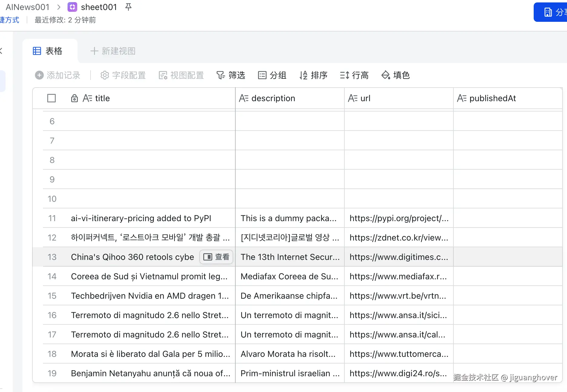Open the 填色 fill color option
The width and height of the screenshot is (567, 392).
point(396,75)
